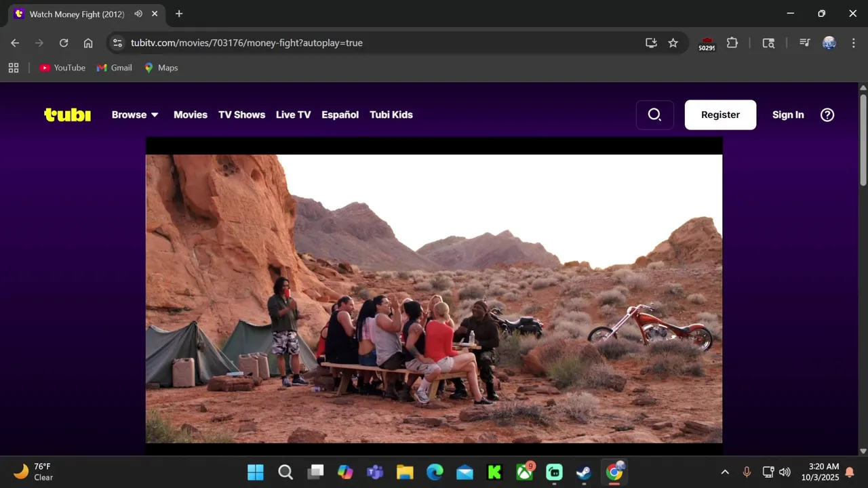Go to Movies section

click(x=191, y=115)
